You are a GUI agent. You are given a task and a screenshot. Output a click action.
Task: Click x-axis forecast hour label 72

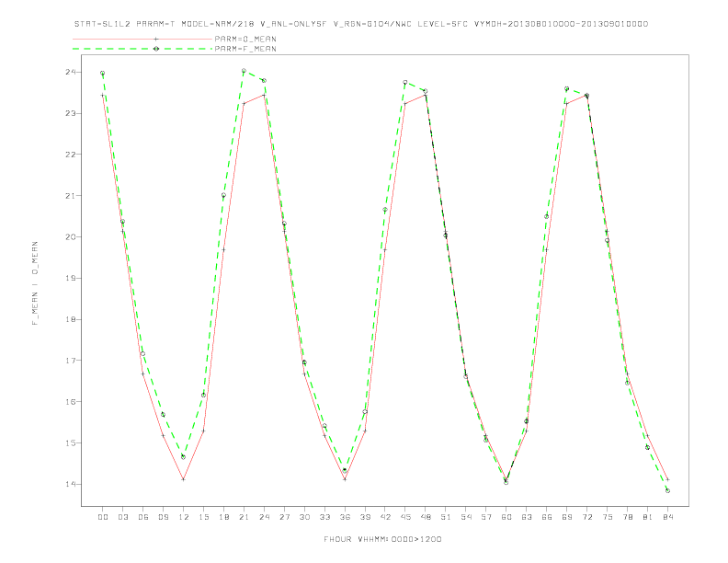coord(587,517)
